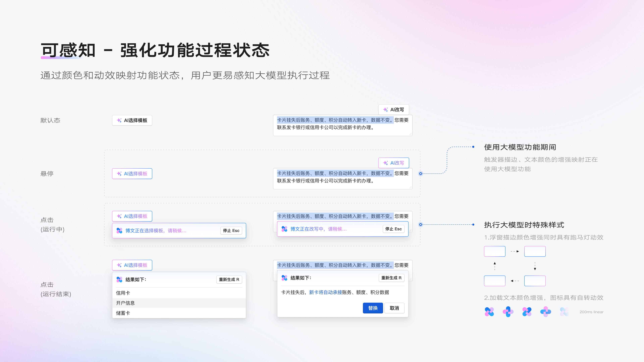Select the 开户信息 result item

(x=179, y=303)
